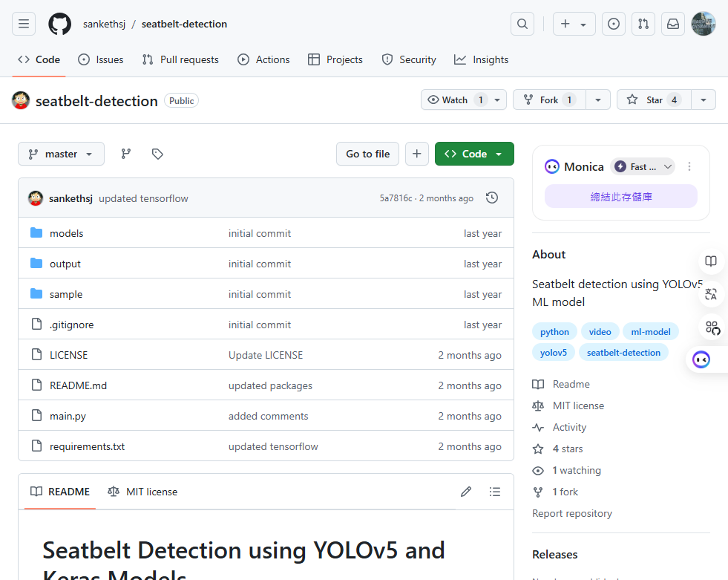Open python topic tag
The width and height of the screenshot is (728, 580).
(x=554, y=332)
